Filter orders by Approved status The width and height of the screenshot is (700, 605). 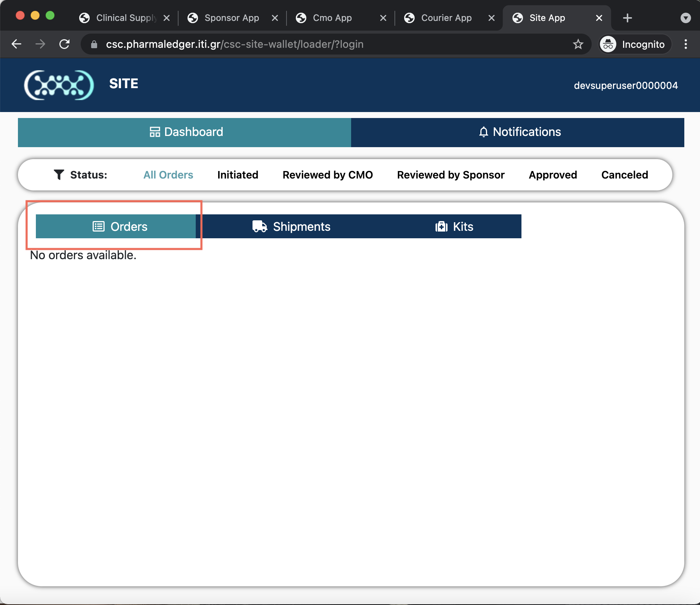coord(553,175)
